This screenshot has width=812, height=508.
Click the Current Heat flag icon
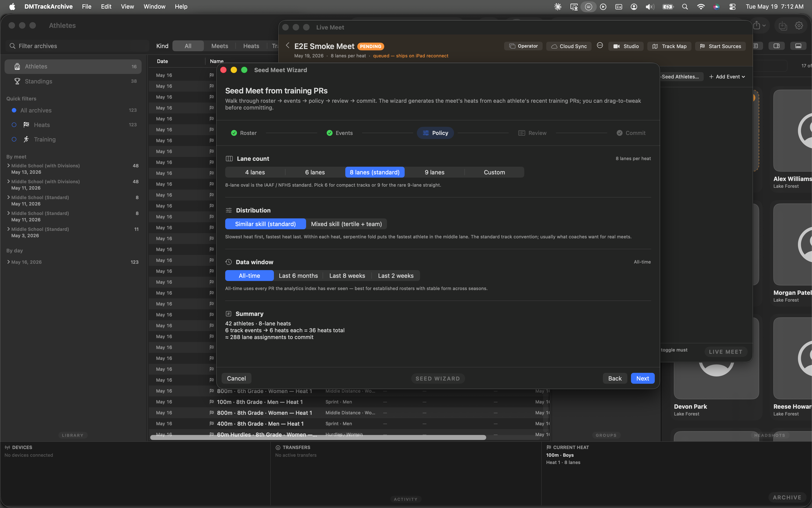(x=549, y=447)
